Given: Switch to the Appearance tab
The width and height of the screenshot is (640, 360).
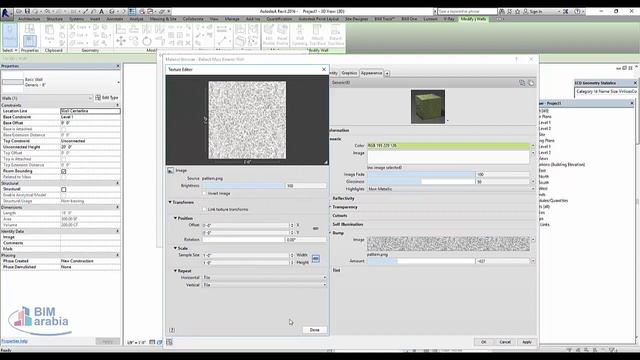Looking at the screenshot, I should 371,73.
